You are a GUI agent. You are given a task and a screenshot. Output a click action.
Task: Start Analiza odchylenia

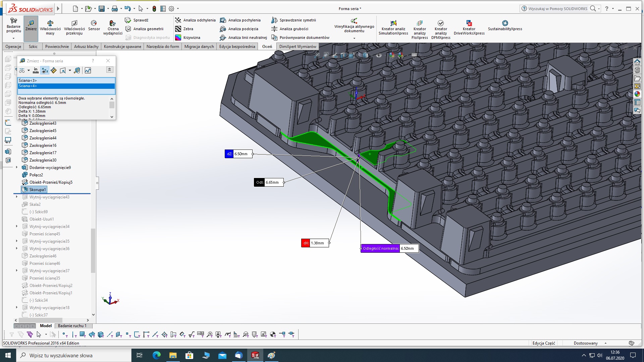196,20
